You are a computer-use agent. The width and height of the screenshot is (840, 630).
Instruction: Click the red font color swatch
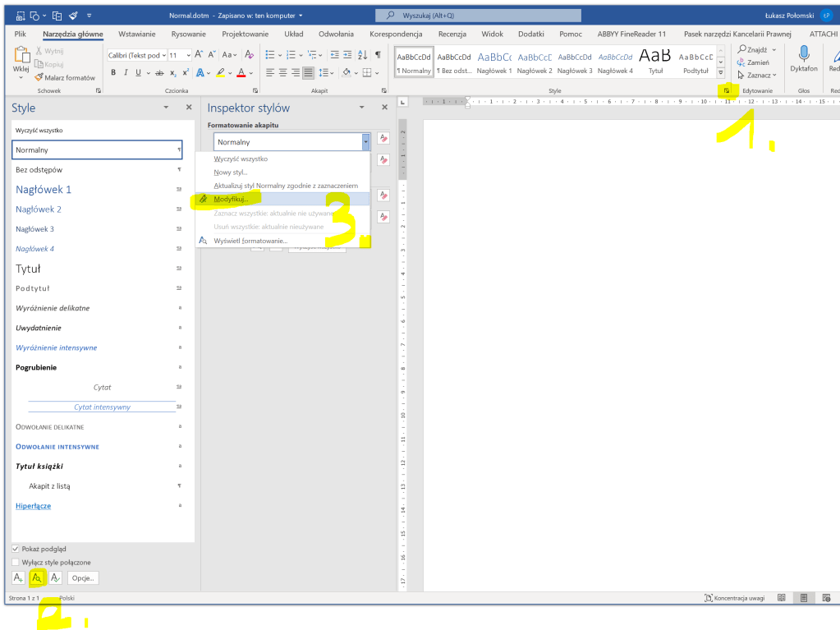(241, 72)
